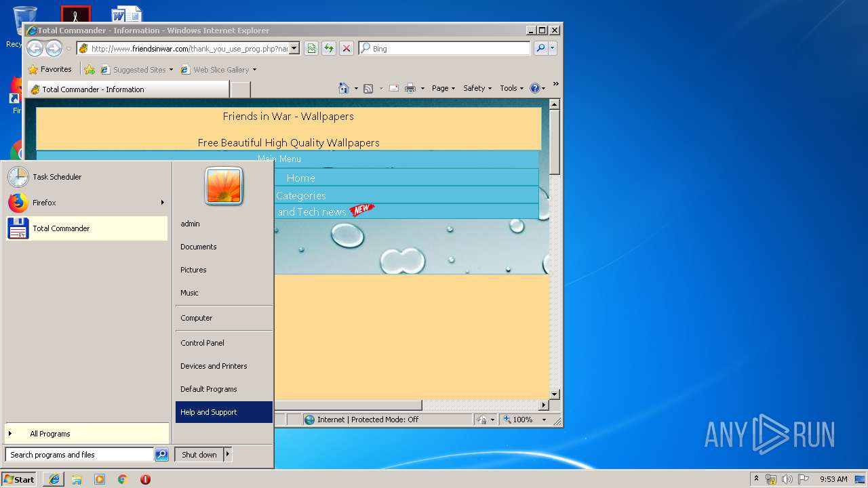This screenshot has width=868, height=488.
Task: Open a new blank IE tab
Action: [x=241, y=89]
